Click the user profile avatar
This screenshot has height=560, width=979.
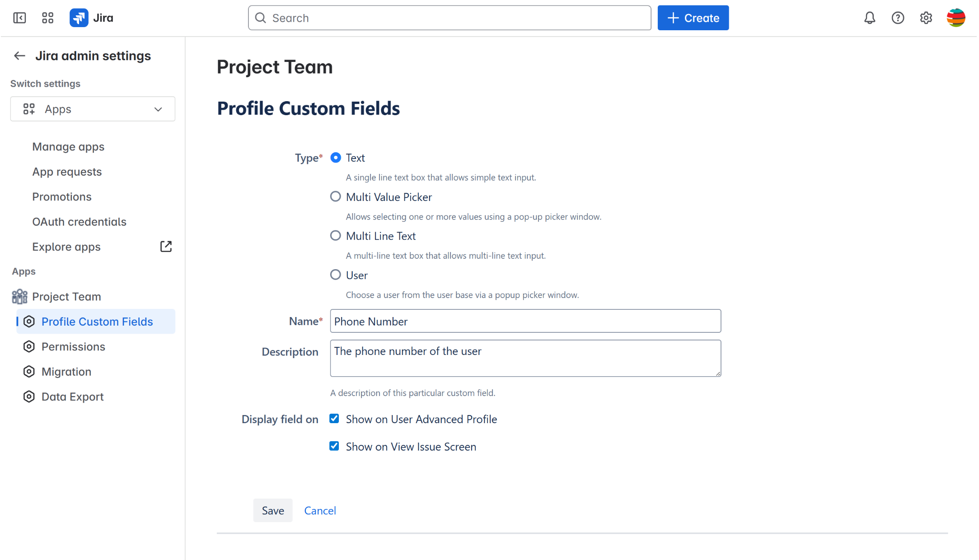956,18
